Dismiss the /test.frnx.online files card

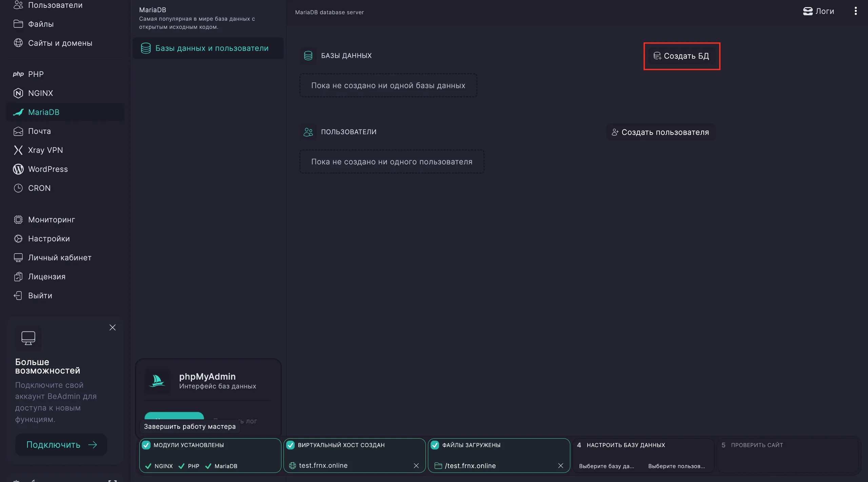(560, 466)
